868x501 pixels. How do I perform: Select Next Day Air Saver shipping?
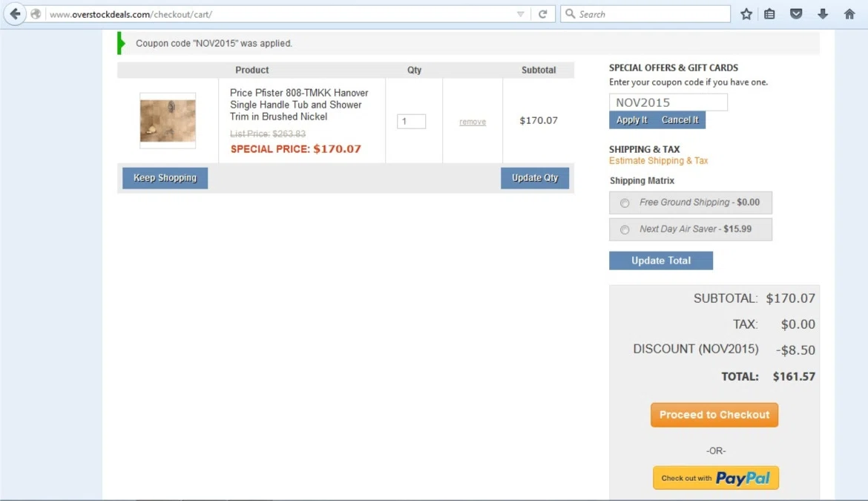point(625,230)
